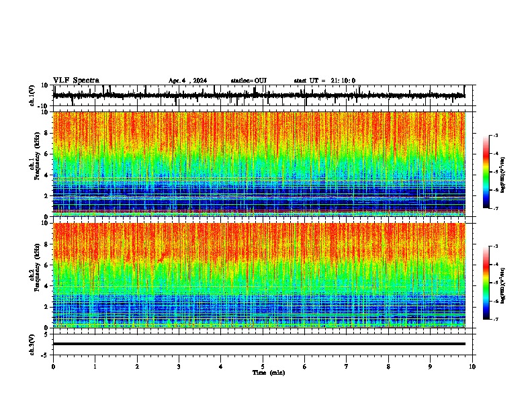Image resolution: width=532 pixels, height=411 pixels.
Task: Click time axis tick label '3'
Action: click(x=179, y=367)
